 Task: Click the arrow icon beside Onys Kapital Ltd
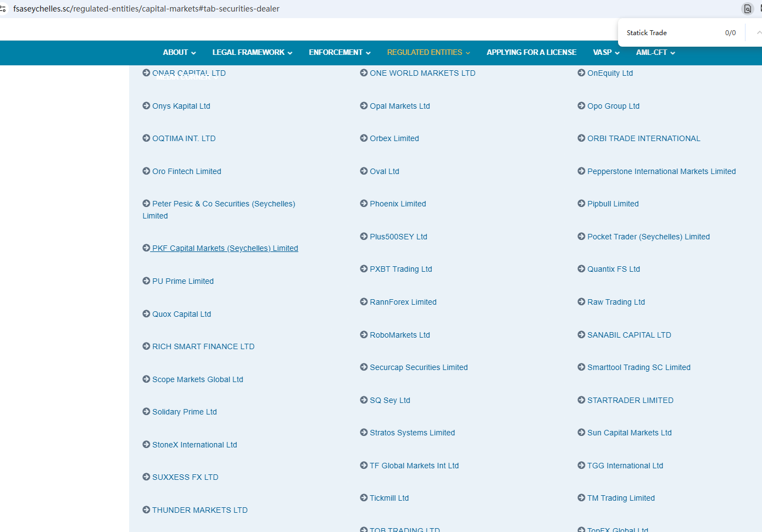point(146,105)
